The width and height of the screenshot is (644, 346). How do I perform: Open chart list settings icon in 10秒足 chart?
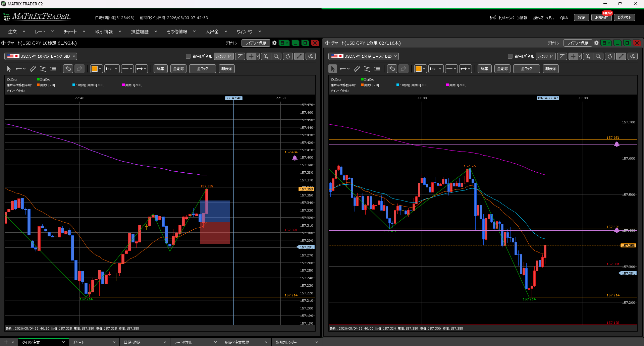point(240,56)
